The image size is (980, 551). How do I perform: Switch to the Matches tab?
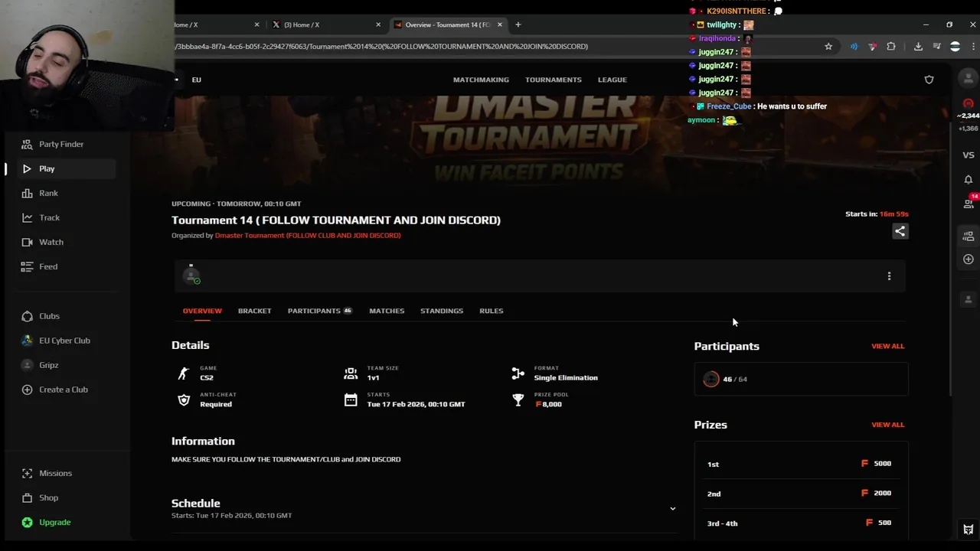coord(387,311)
